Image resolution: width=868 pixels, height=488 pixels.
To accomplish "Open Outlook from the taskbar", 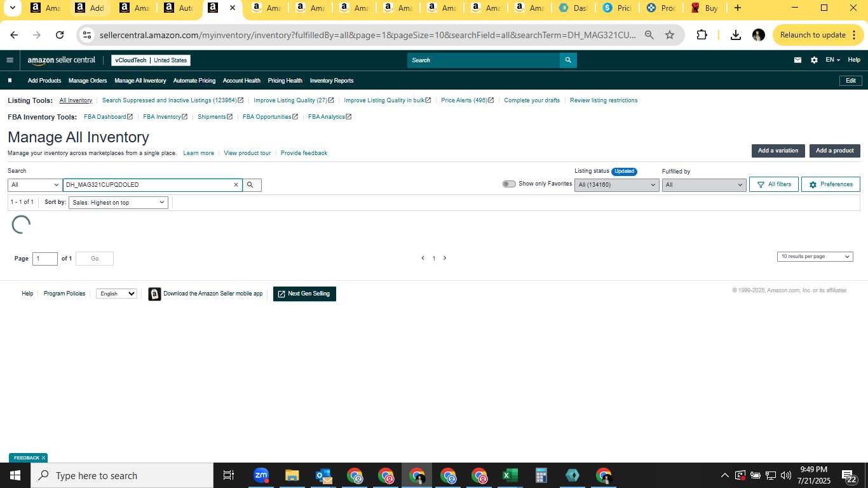I will click(x=323, y=475).
